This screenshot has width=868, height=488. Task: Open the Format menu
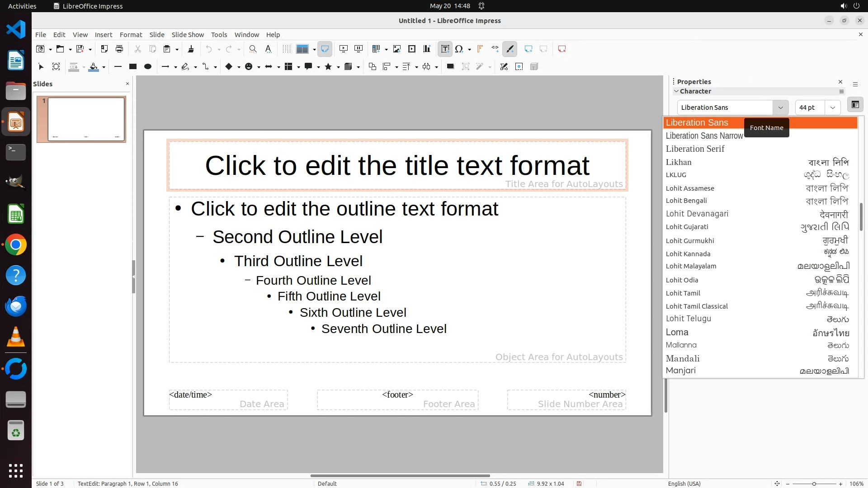131,35
